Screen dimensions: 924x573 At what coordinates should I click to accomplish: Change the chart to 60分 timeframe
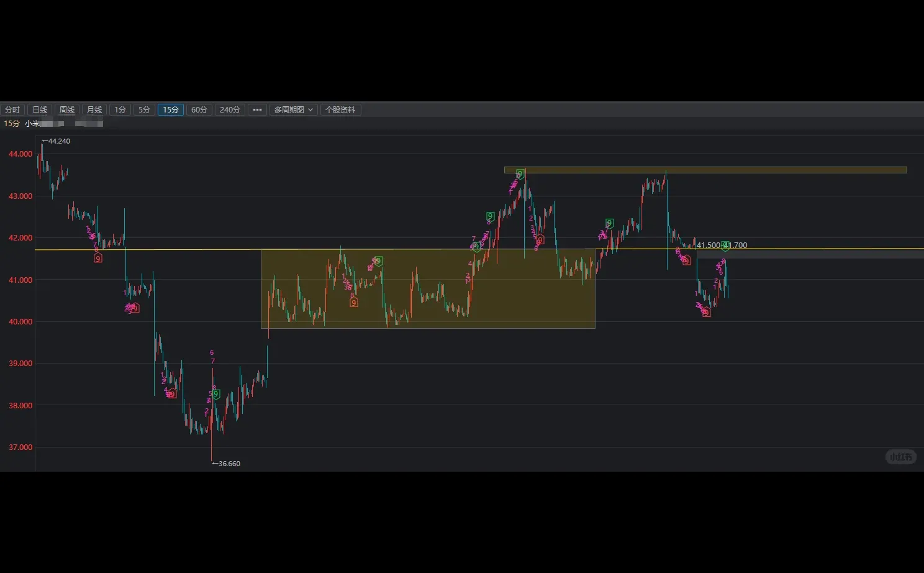pos(199,110)
